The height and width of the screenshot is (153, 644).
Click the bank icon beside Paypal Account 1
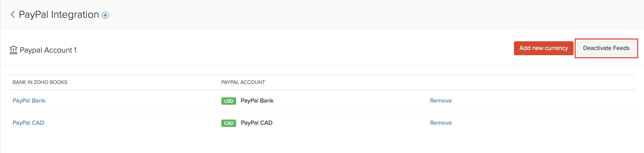coord(14,50)
